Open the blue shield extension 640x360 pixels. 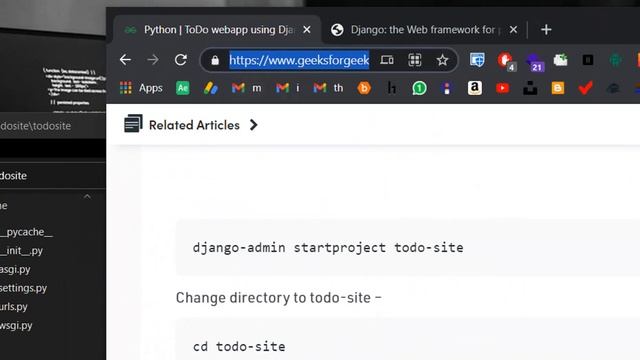(x=477, y=60)
